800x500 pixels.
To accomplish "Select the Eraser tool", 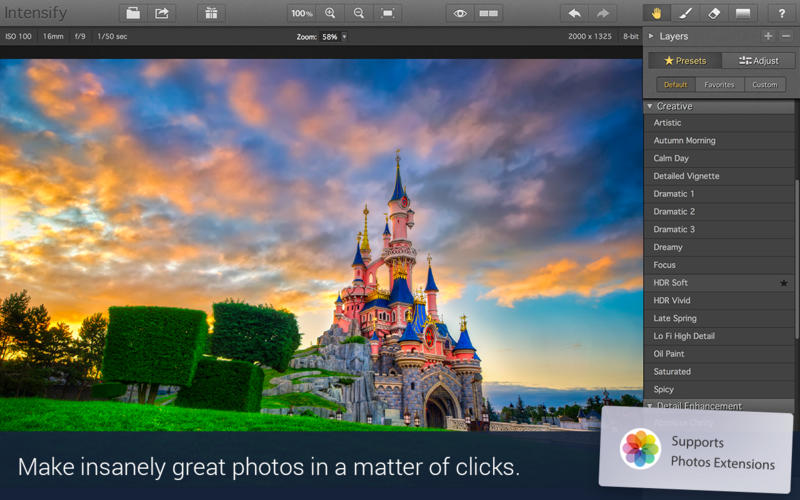I will coord(714,13).
